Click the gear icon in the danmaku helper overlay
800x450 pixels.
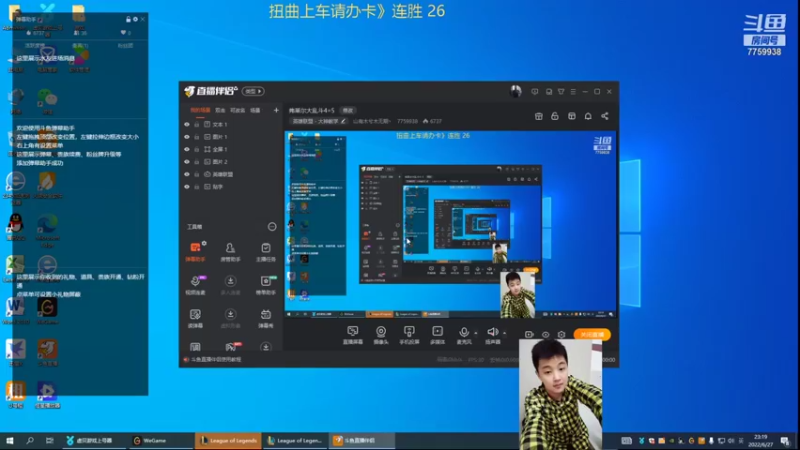tap(135, 19)
